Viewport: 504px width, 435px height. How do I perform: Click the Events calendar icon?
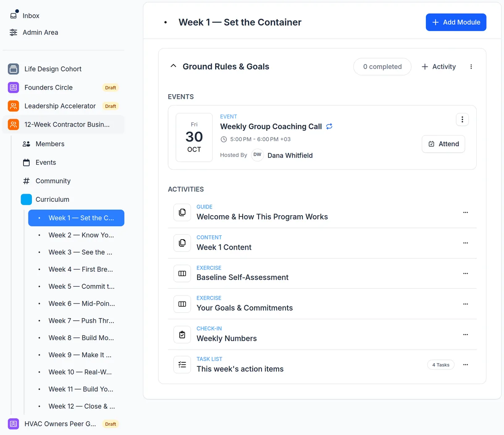pyautogui.click(x=26, y=162)
